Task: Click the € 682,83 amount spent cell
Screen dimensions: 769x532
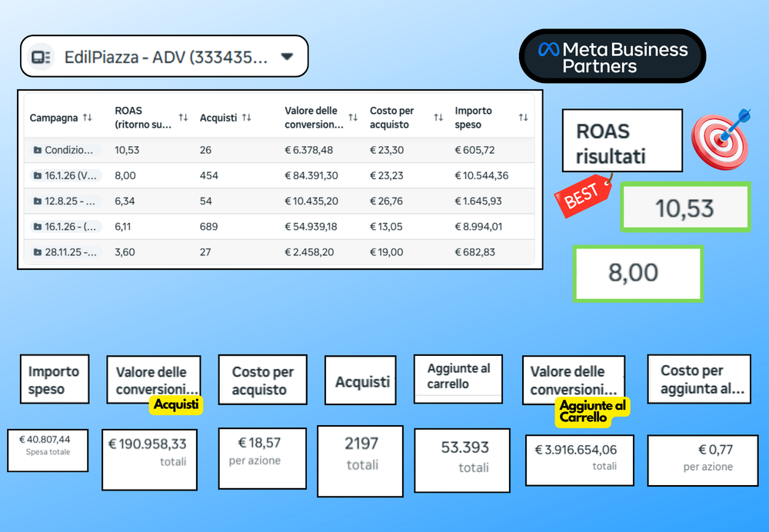Action: pos(474,252)
